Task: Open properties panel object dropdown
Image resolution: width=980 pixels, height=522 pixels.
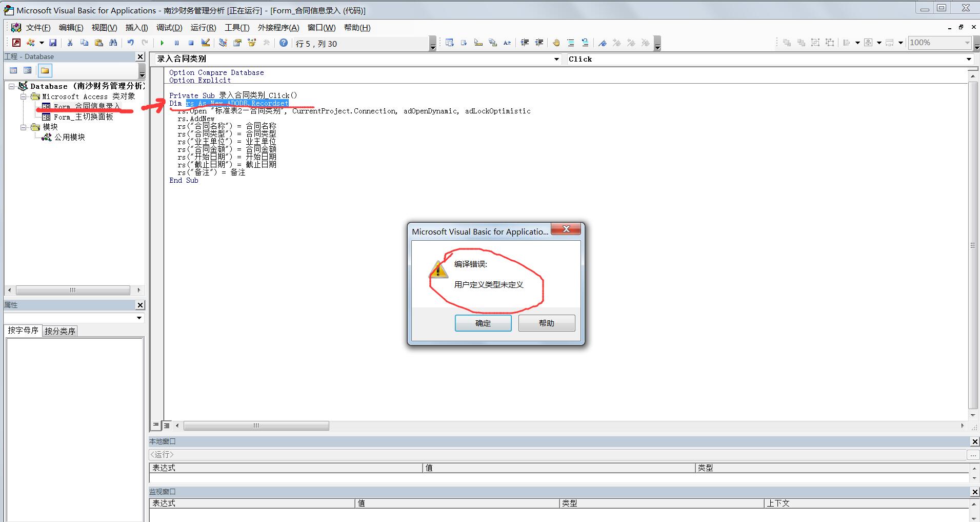Action: (x=139, y=318)
